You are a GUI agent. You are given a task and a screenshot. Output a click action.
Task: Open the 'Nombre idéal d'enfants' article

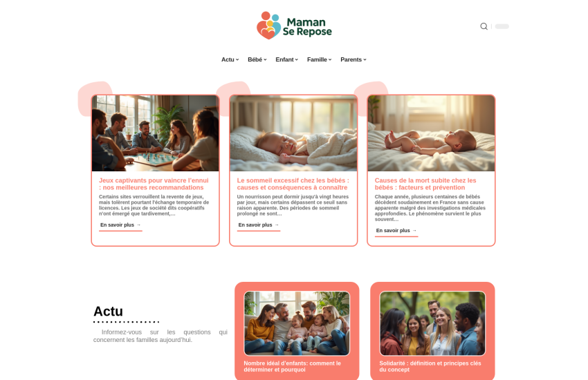pos(292,366)
